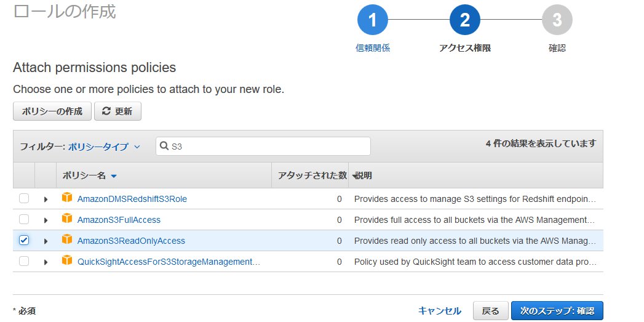
Task: Click the search magnifier icon
Action: click(164, 147)
